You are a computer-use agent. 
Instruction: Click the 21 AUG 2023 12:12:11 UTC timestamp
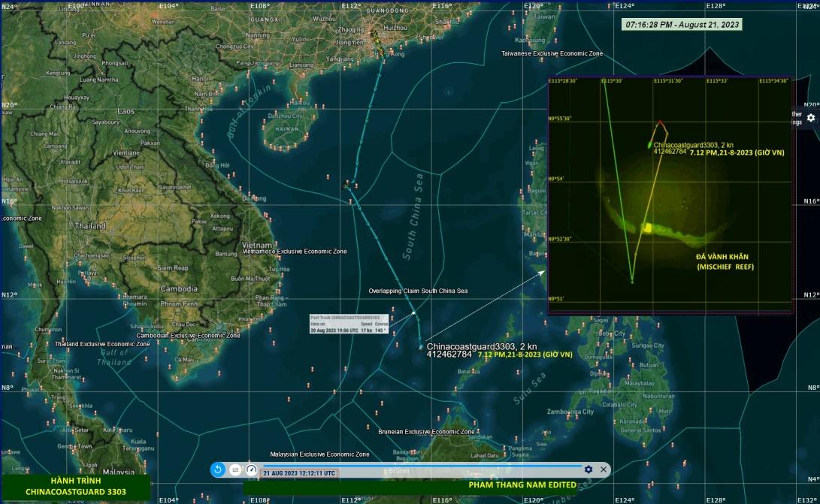[x=299, y=473]
